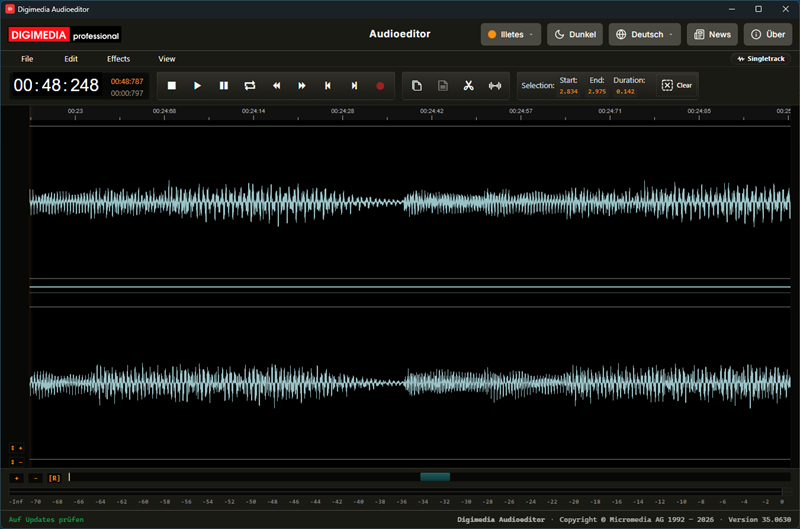
Task: Click the trim to selection icon
Action: coord(495,86)
